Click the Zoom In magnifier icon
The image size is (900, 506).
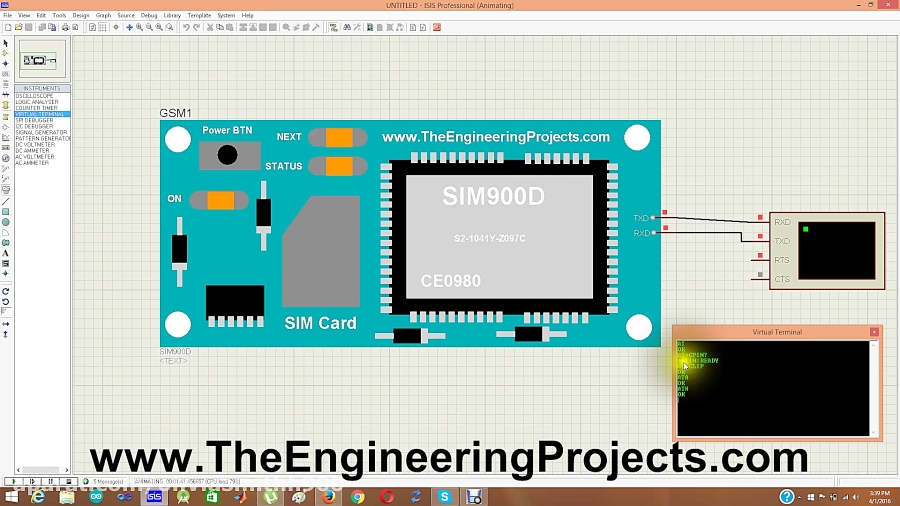pos(139,27)
